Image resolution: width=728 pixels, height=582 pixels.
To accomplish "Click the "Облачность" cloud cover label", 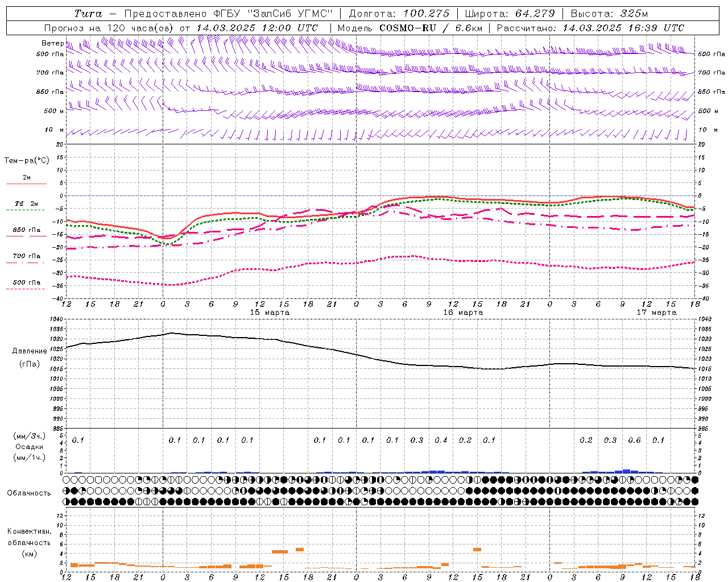I will coord(29,493).
